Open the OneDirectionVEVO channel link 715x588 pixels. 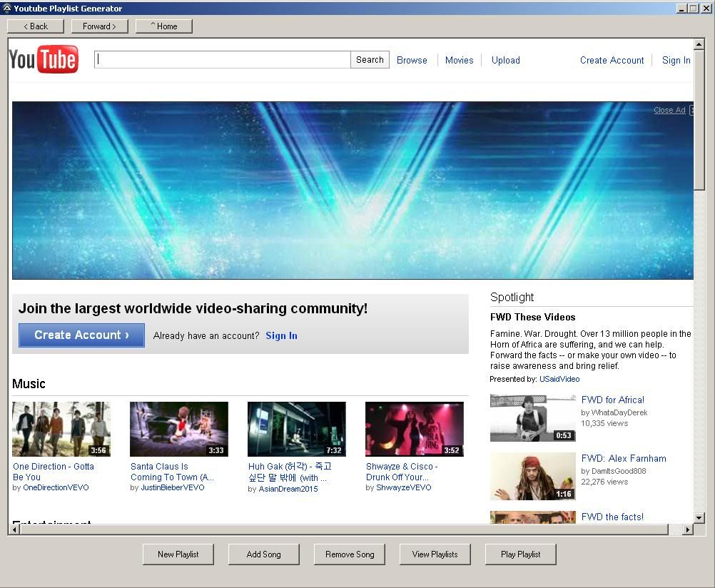(56, 487)
